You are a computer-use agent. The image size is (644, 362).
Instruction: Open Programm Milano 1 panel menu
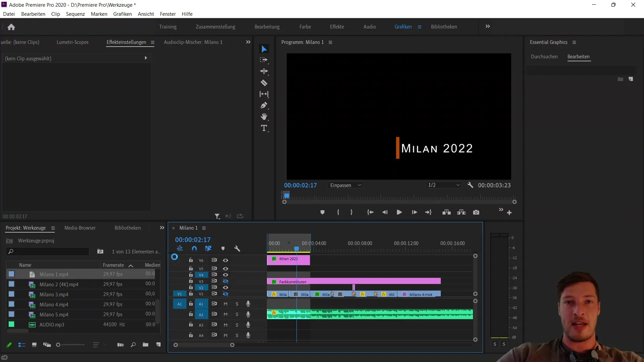pos(330,42)
